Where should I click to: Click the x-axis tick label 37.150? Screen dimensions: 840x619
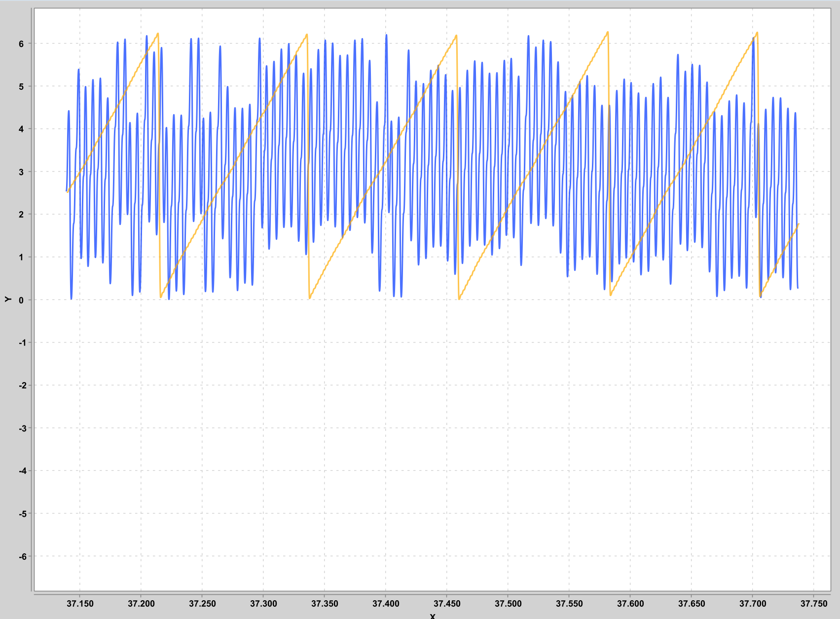coord(80,604)
